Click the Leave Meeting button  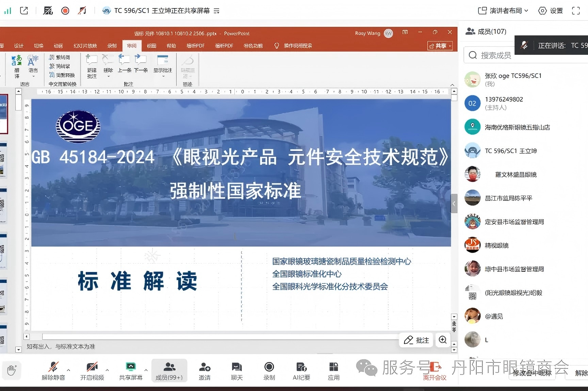(435, 371)
